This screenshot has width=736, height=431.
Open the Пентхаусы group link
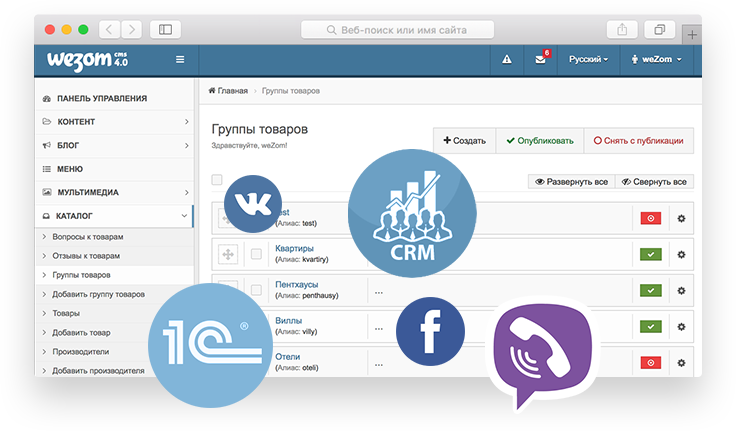tap(297, 285)
